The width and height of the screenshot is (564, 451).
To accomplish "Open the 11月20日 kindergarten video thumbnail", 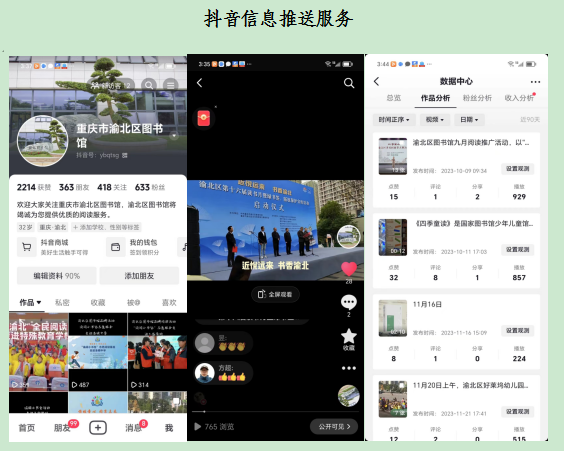I will coord(393,399).
